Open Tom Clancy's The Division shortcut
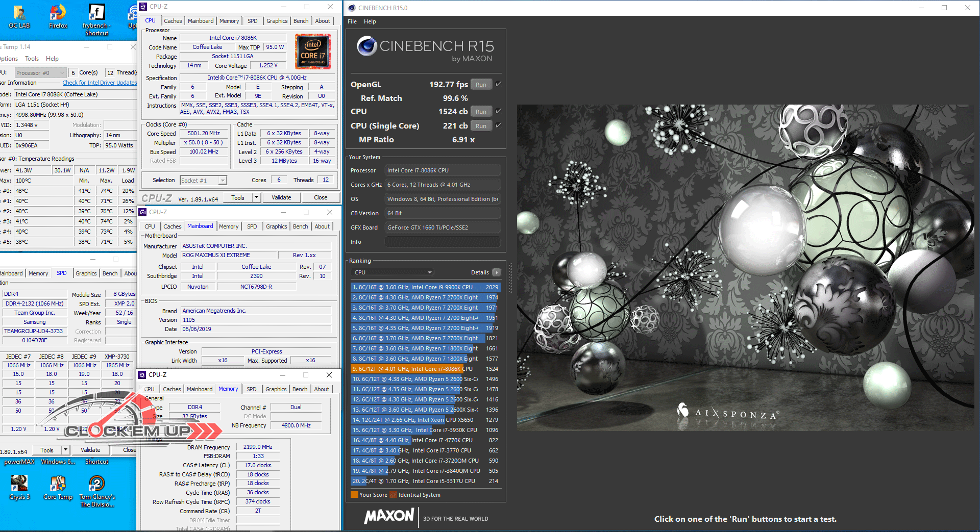This screenshot has width=980, height=532. pos(96,484)
